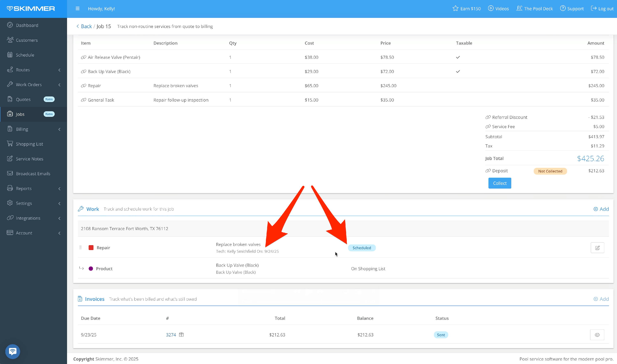Click taxable checkmark for Air Release Valve
The image size is (617, 364).
(458, 57)
